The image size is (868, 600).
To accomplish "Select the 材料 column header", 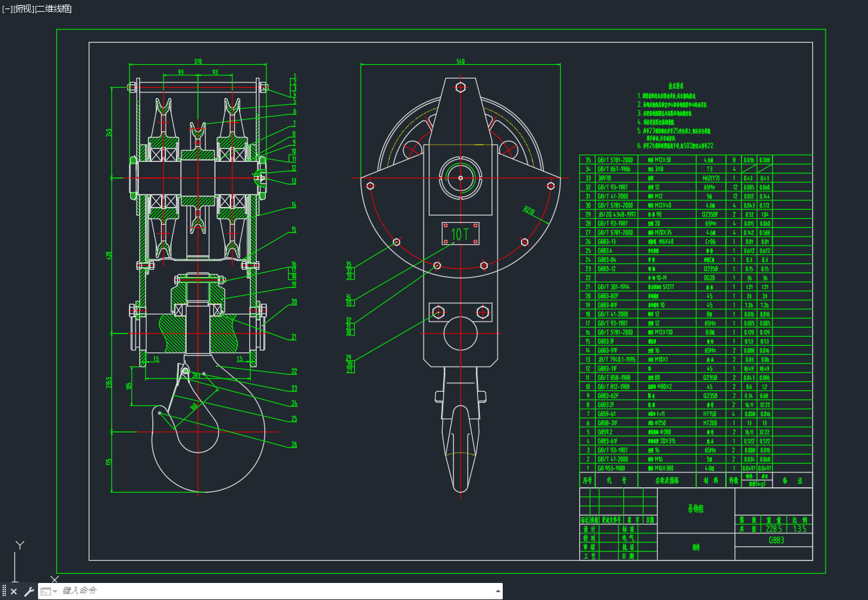I will click(x=710, y=480).
